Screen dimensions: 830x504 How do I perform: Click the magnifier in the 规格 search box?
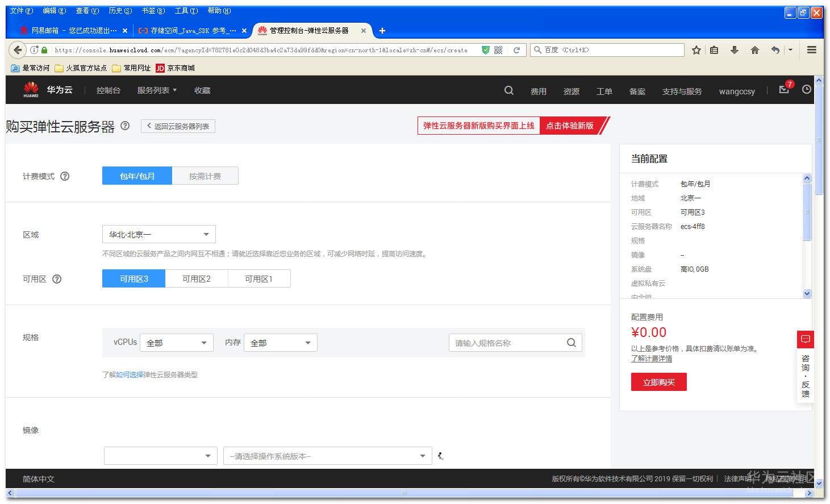[x=572, y=343]
